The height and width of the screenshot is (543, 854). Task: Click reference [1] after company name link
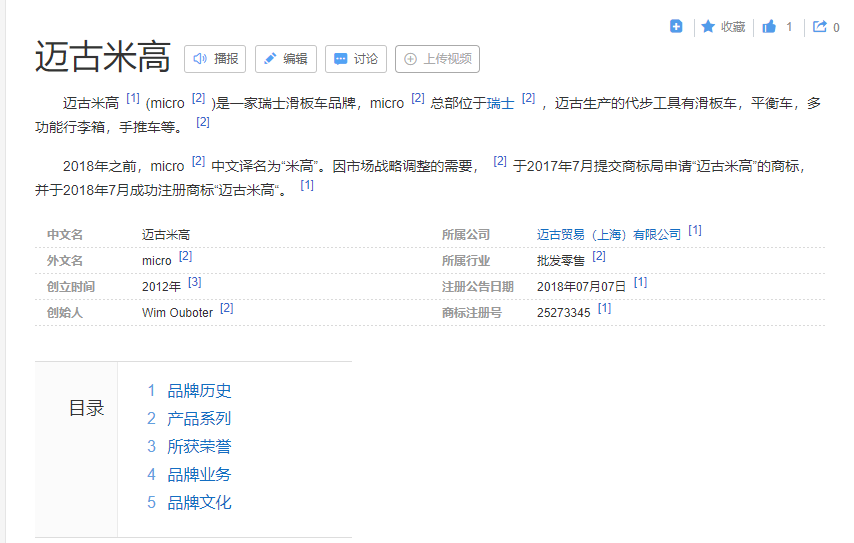click(695, 230)
